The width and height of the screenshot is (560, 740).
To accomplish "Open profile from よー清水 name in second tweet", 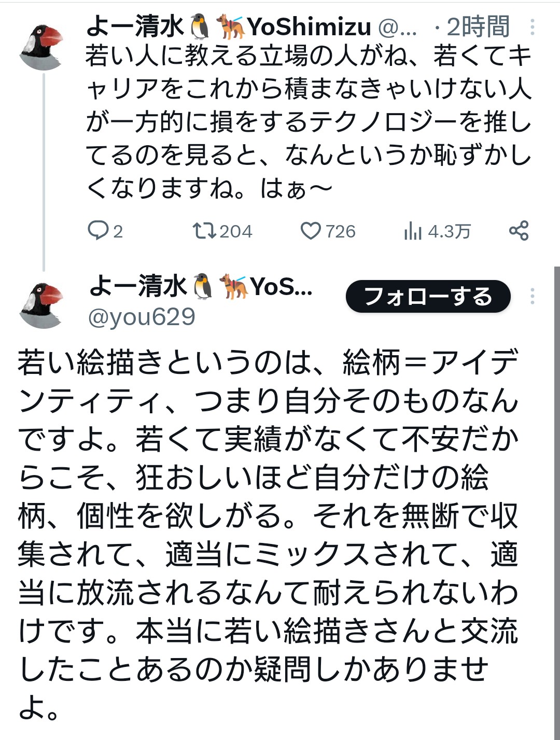I will (x=137, y=286).
